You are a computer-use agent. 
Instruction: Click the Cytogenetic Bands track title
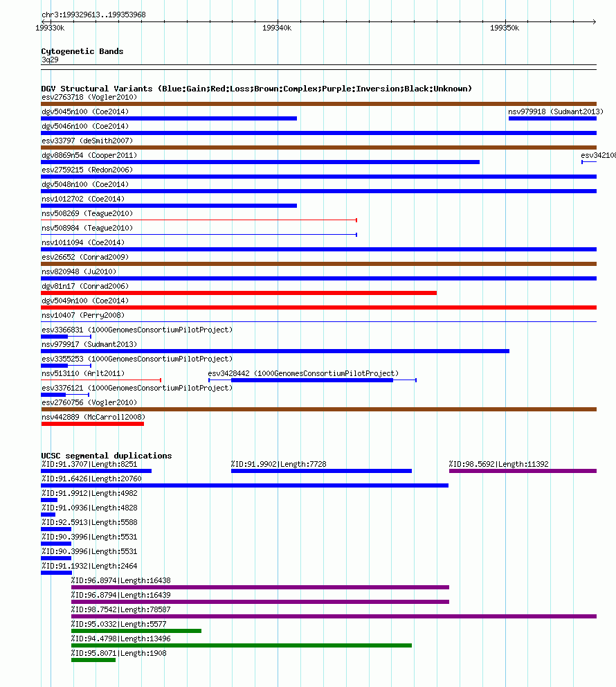(82, 51)
